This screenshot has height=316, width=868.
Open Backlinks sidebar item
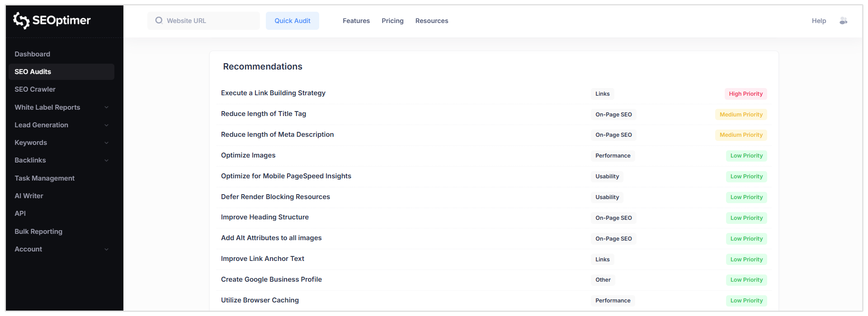click(x=30, y=160)
